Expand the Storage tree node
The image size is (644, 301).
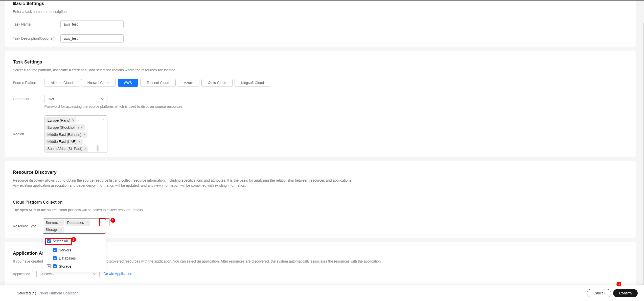(49, 266)
